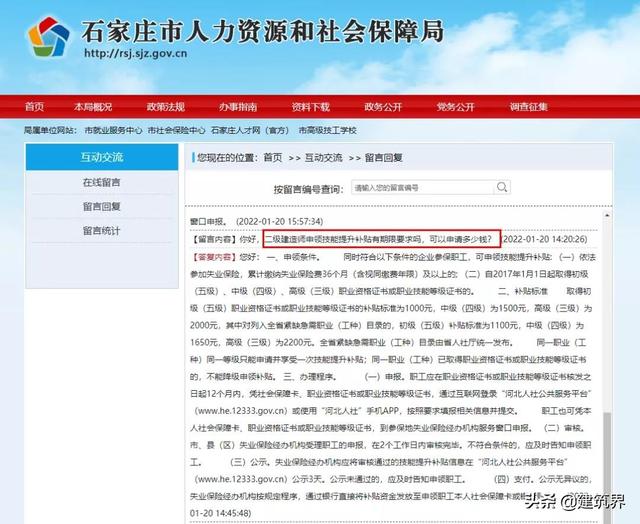Focus the 留言编号 search input field

(x=422, y=187)
